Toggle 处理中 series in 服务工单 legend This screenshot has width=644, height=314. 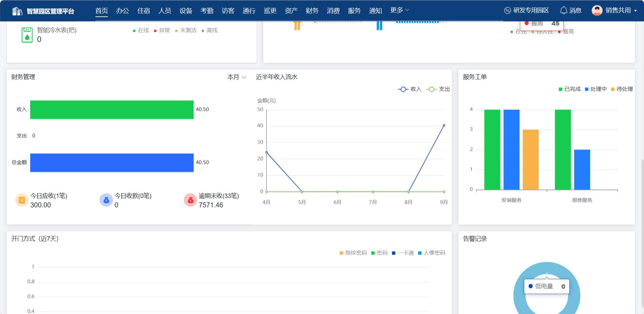point(596,89)
